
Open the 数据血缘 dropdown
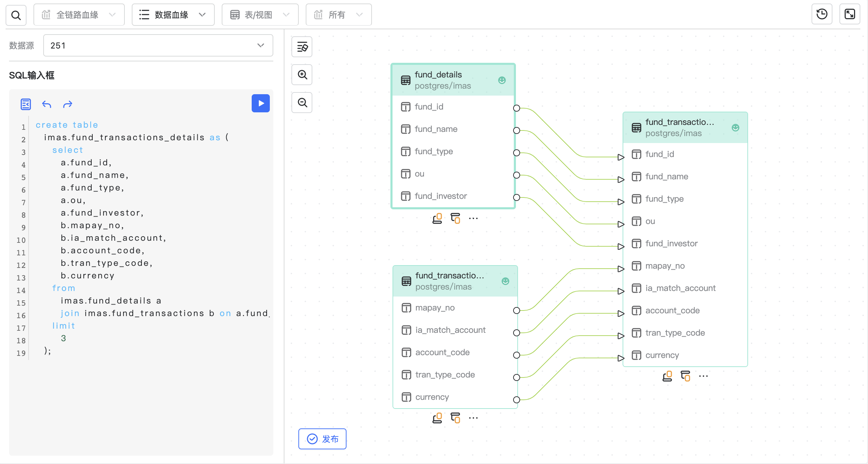click(x=173, y=15)
